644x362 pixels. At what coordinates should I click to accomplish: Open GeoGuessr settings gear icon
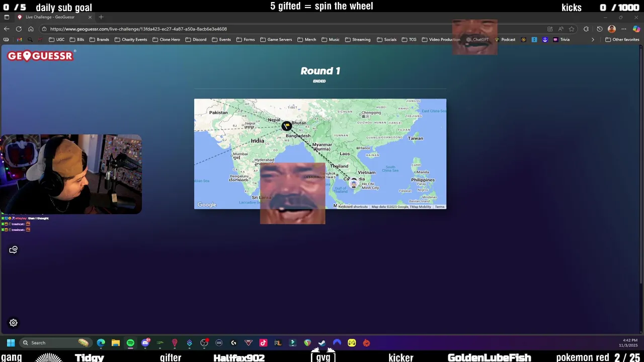click(x=14, y=323)
